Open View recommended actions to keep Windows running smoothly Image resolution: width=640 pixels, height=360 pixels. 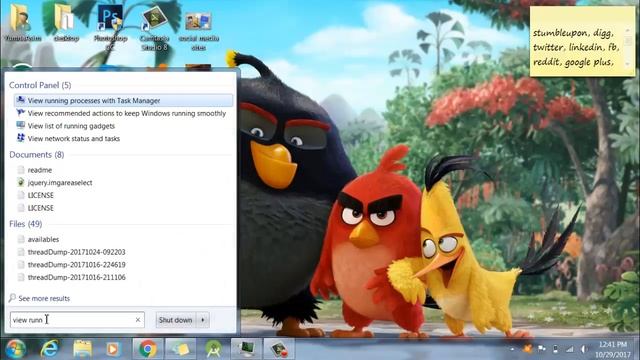[123, 113]
